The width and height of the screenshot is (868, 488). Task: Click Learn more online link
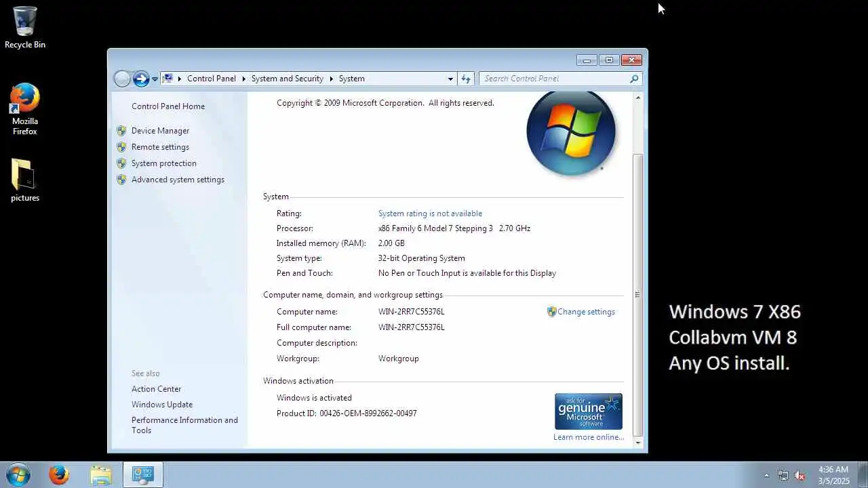(x=589, y=437)
